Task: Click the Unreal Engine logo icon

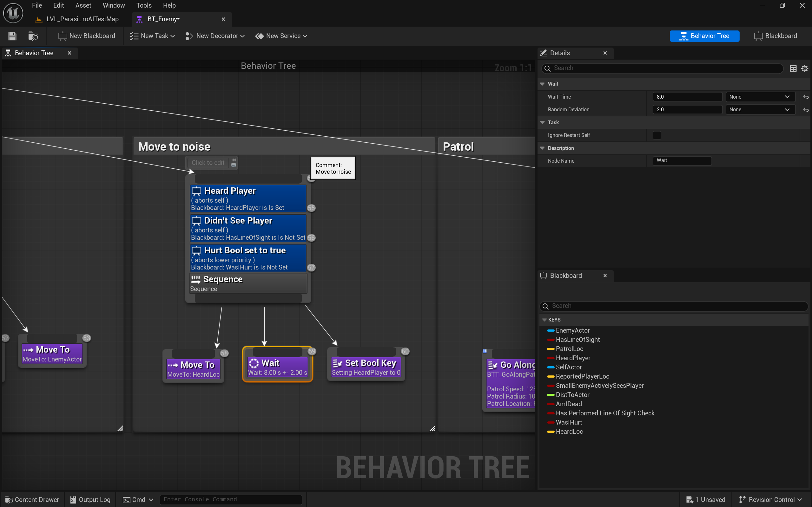Action: [x=13, y=13]
